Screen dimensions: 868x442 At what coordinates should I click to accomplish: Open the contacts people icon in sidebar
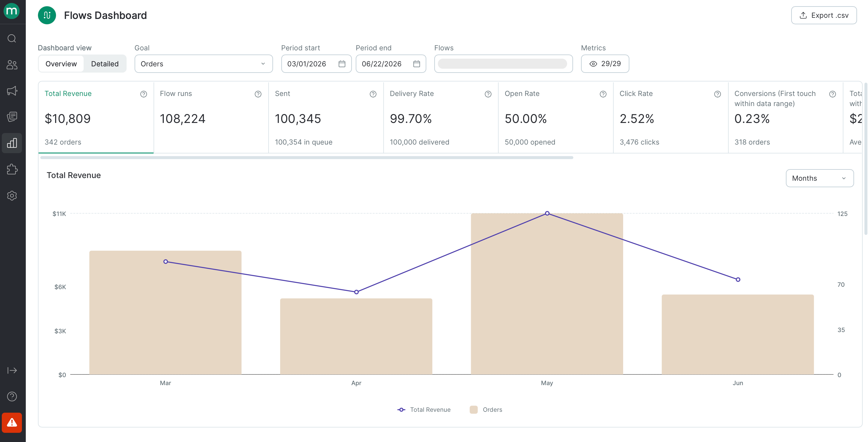click(x=12, y=65)
